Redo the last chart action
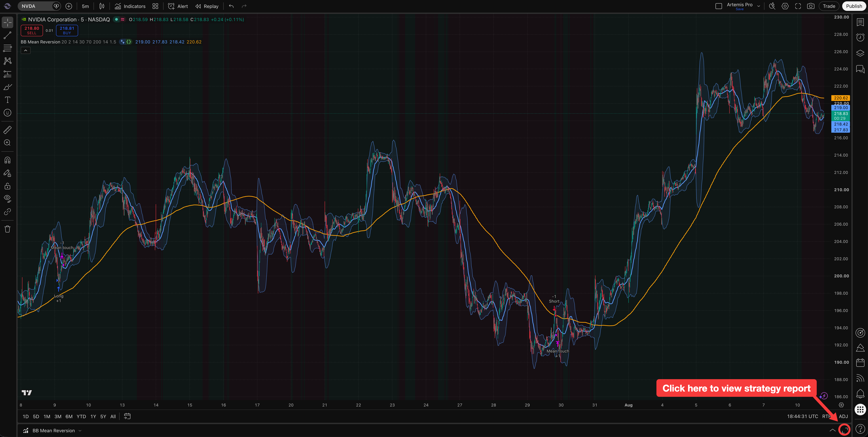Image resolution: width=868 pixels, height=437 pixels. 244,6
